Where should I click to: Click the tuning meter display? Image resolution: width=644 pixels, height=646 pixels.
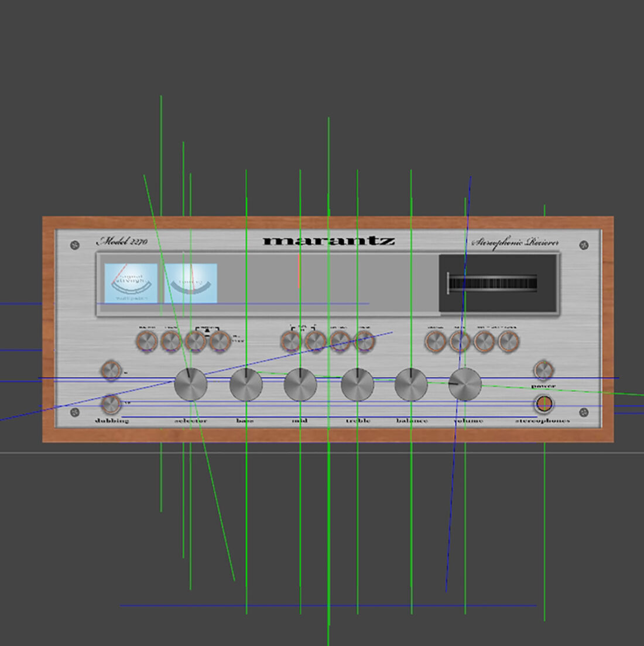[191, 283]
